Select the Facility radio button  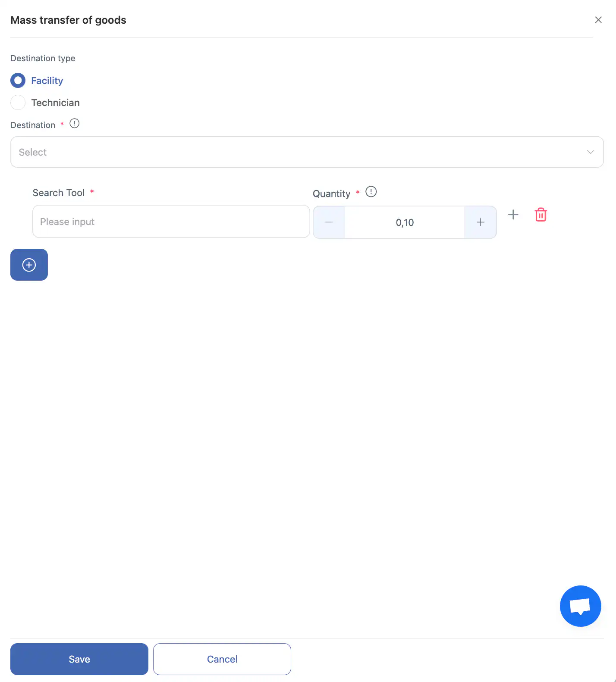[18, 81]
